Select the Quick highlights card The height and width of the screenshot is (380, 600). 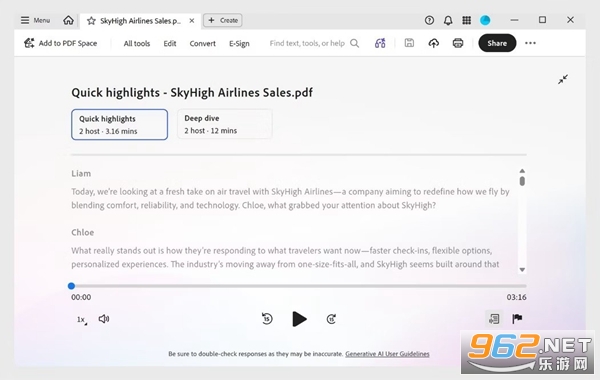[119, 124]
